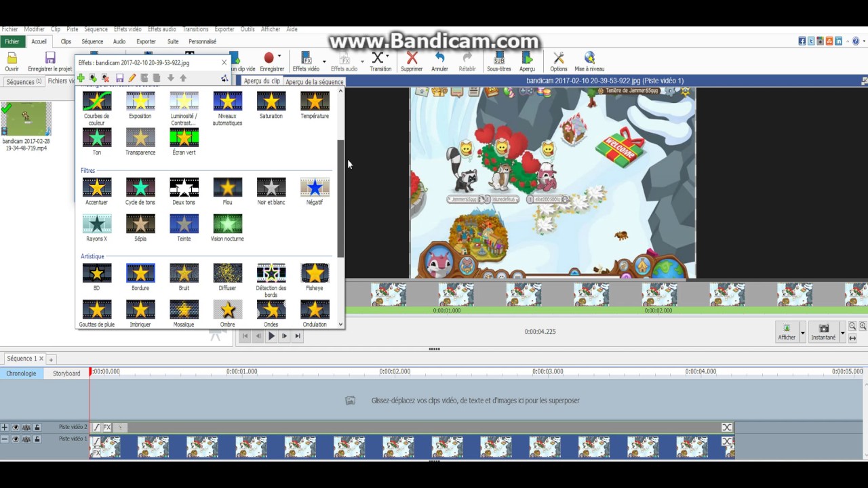Apply the Saturation effect
This screenshot has width=868, height=488.
point(271,106)
